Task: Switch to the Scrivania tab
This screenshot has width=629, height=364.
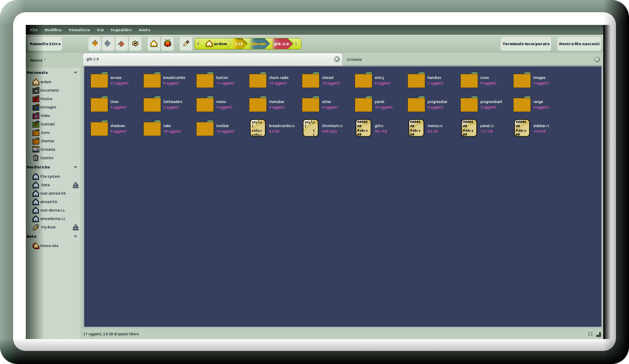Action: [472, 60]
